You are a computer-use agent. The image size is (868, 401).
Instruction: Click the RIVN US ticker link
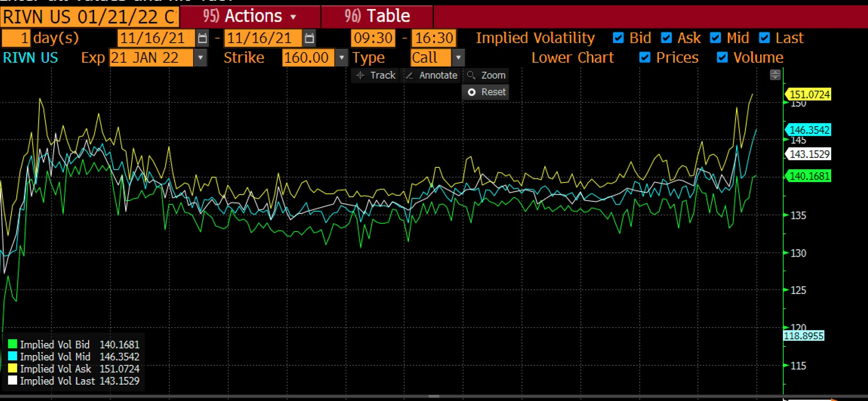[30, 58]
